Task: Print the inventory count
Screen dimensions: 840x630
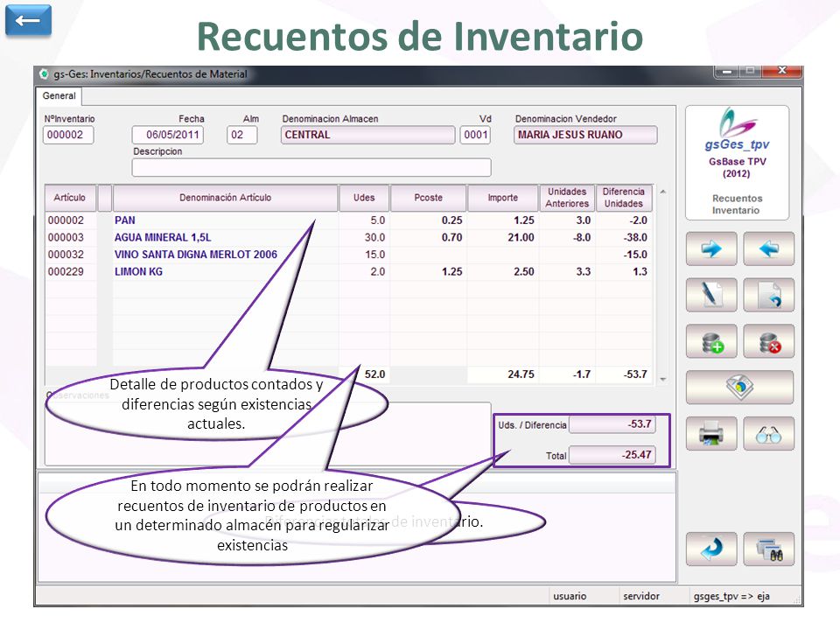Action: click(710, 433)
